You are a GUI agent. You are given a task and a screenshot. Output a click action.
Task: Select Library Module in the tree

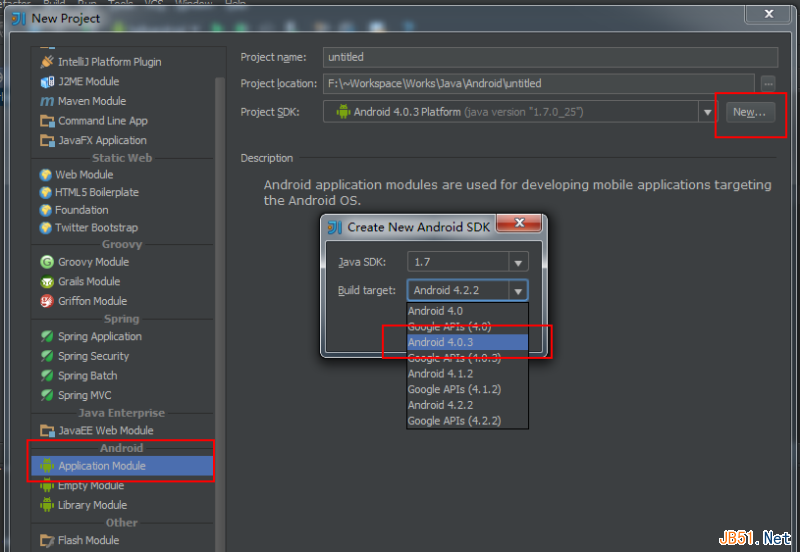tap(92, 505)
